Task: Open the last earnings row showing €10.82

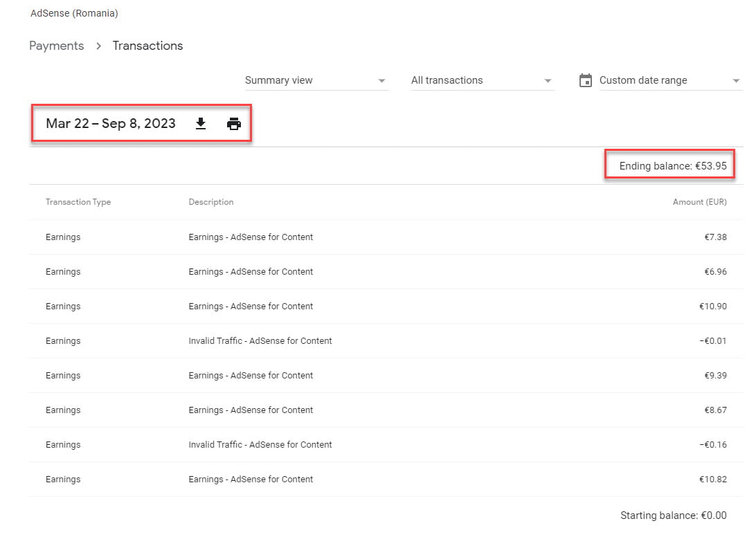Action: [x=378, y=479]
